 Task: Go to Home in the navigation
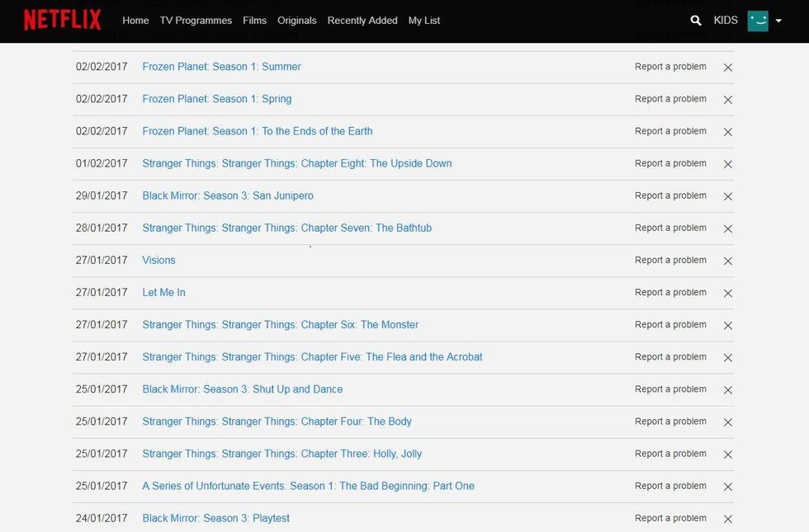(x=135, y=21)
